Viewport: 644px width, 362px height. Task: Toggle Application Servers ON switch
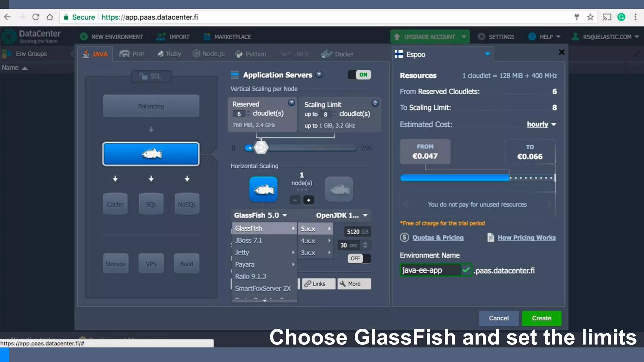coord(359,74)
